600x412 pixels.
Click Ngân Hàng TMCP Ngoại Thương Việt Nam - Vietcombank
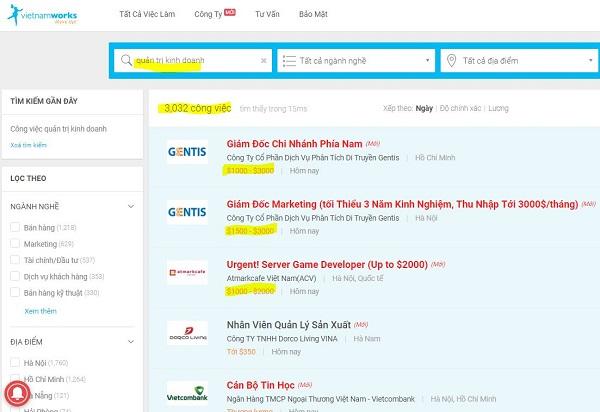point(320,399)
